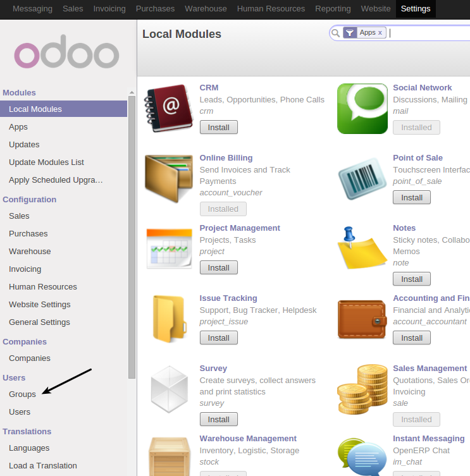Click the Warehouse Management crate icon
Image resolution: width=470 pixels, height=476 pixels.
[170, 456]
